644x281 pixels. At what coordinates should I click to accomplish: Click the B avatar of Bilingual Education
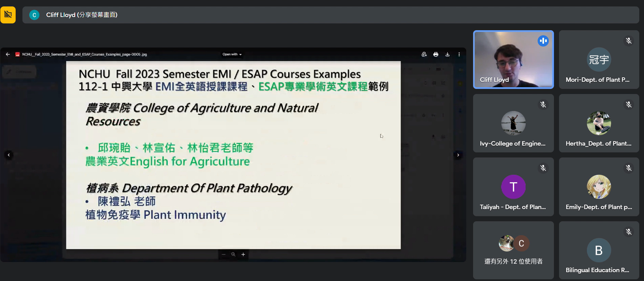click(x=599, y=250)
